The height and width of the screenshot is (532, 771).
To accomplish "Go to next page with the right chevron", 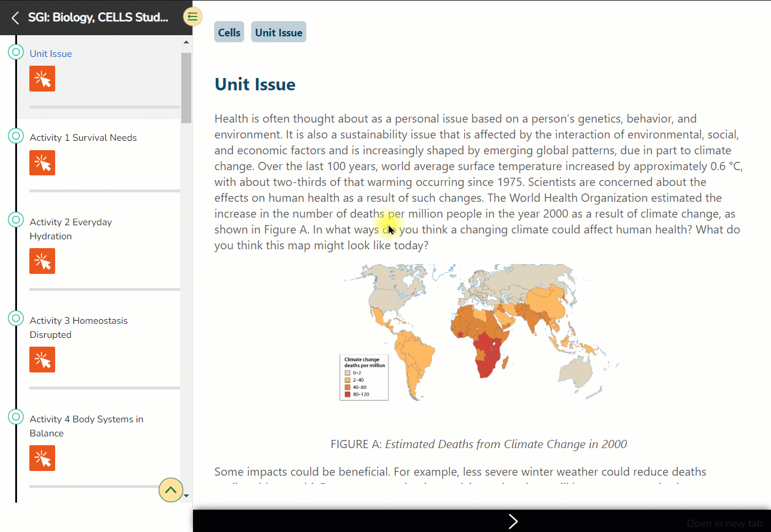I will [x=513, y=521].
